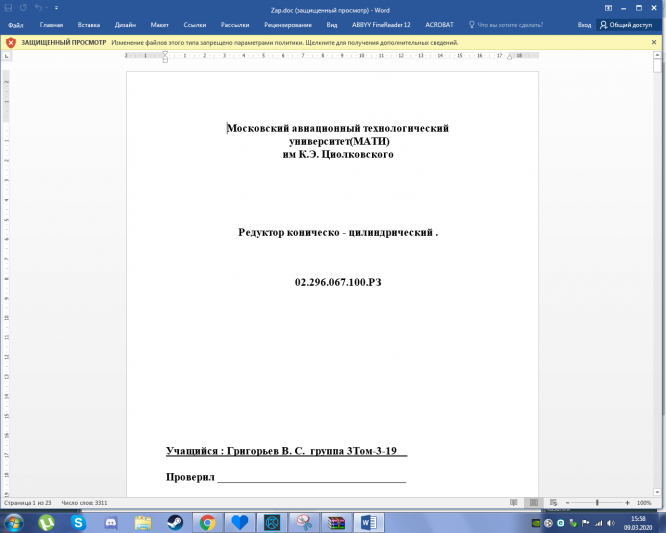Click the code text 02.296.067.100.РЗ

coord(338,282)
